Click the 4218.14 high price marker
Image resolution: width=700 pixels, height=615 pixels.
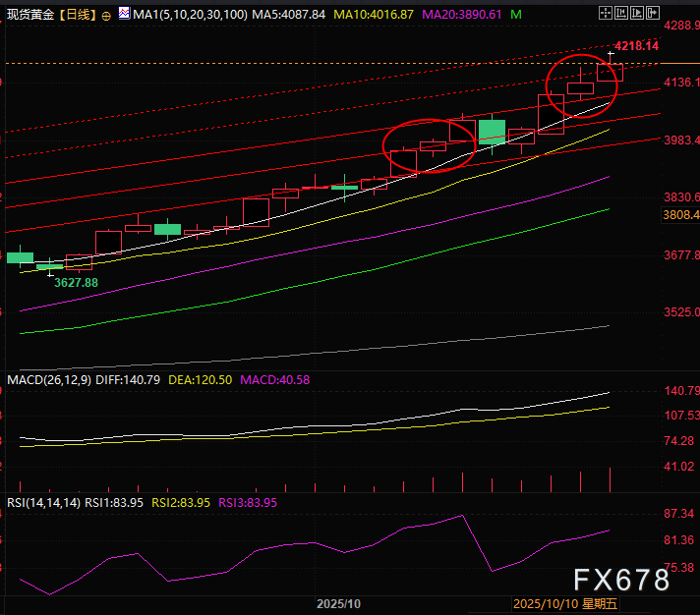coord(635,46)
